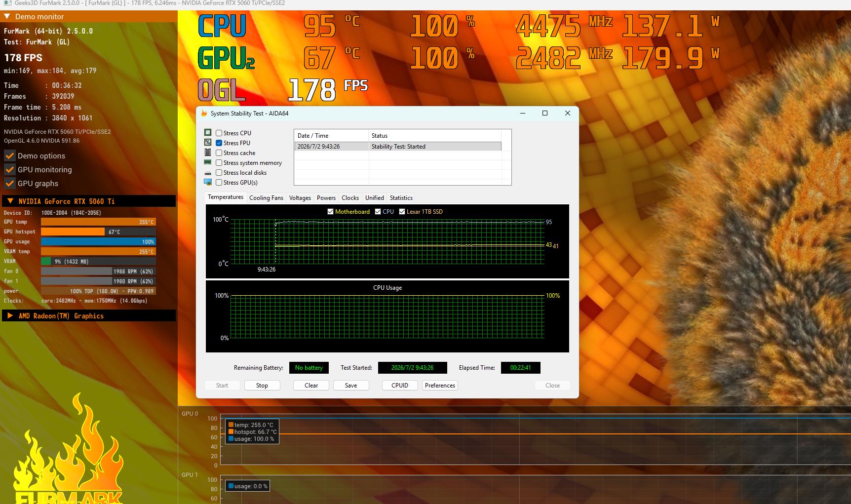Image resolution: width=851 pixels, height=504 pixels.
Task: Select the Clocks tab
Action: coord(350,198)
